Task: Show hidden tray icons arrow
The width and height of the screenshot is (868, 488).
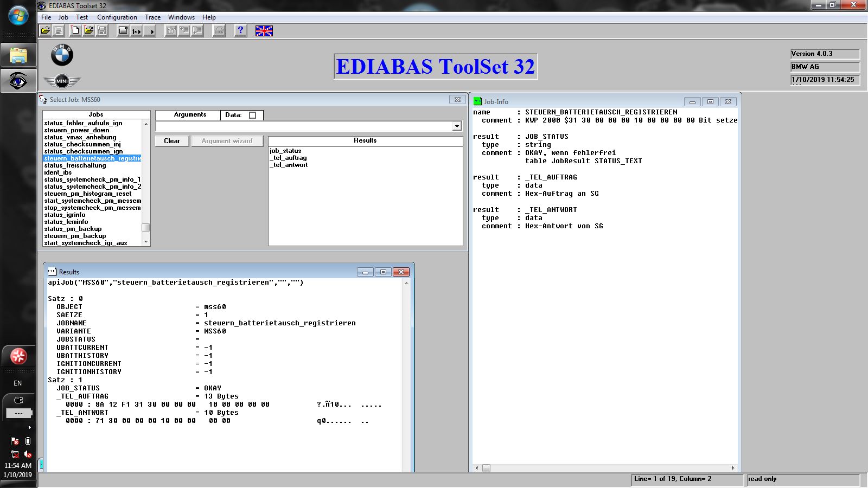Action: tap(29, 428)
